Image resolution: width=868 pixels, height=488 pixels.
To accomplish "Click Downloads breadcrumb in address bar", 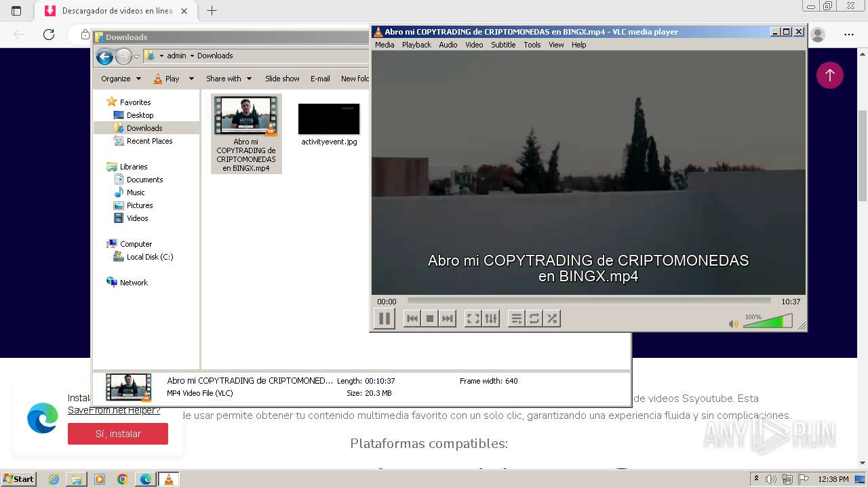I will pyautogui.click(x=215, y=56).
